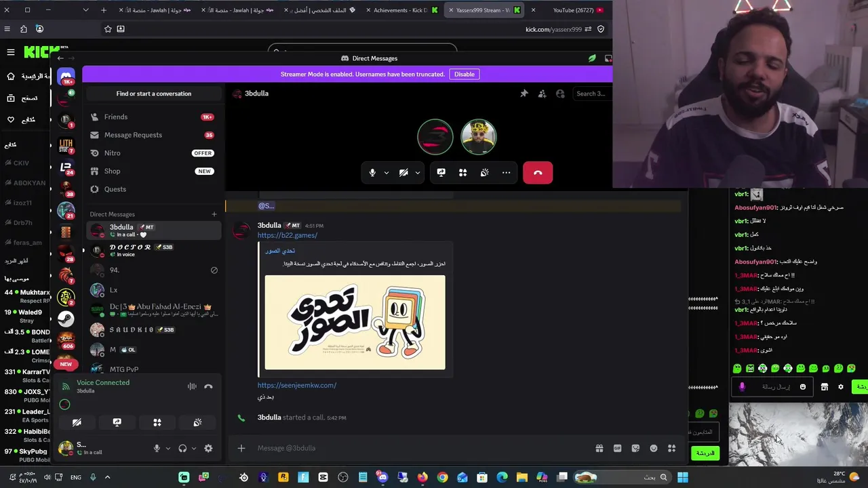Screen dimensions: 868x488
Task: Share your screen from call controls
Action: click(x=441, y=173)
